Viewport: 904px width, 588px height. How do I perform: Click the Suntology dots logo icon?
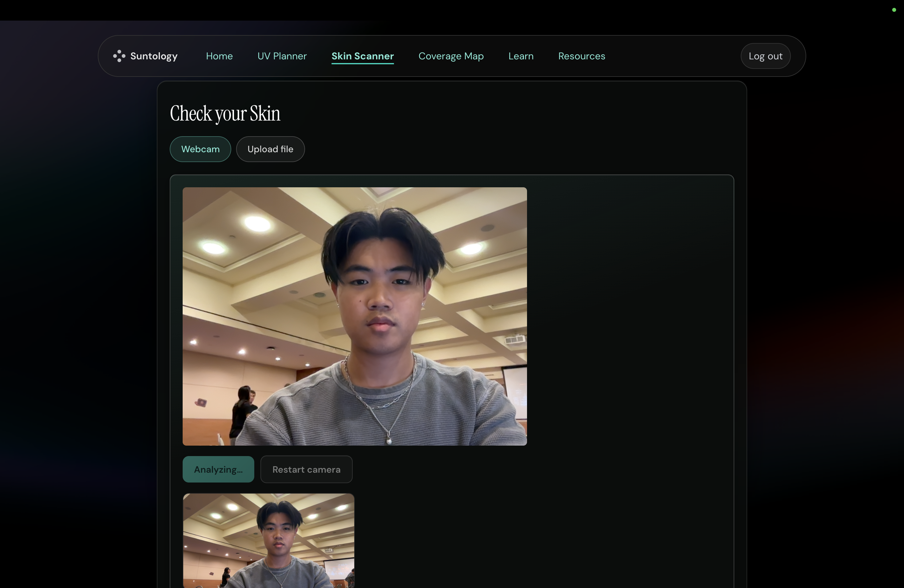[x=119, y=56]
